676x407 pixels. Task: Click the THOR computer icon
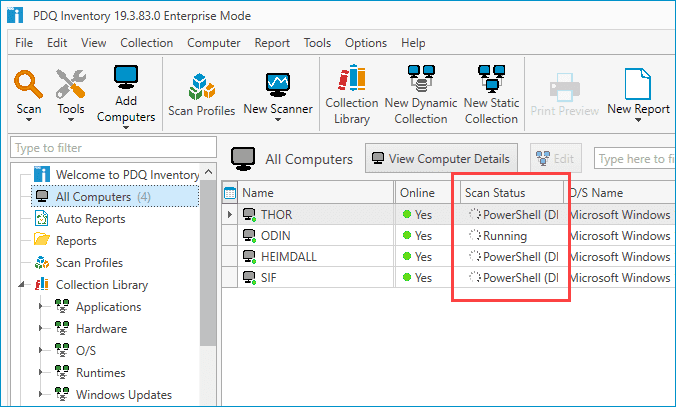point(249,214)
